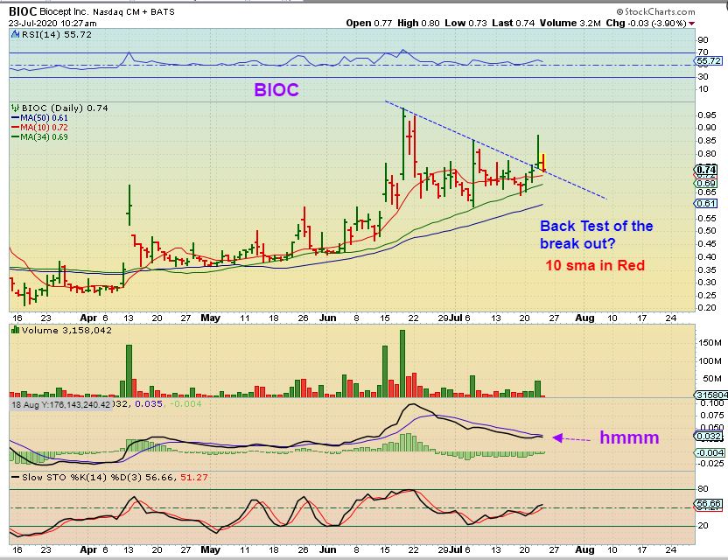Open the StockCharts.com copyright link
Image resolution: width=728 pixels, height=560 pixels.
[655, 11]
